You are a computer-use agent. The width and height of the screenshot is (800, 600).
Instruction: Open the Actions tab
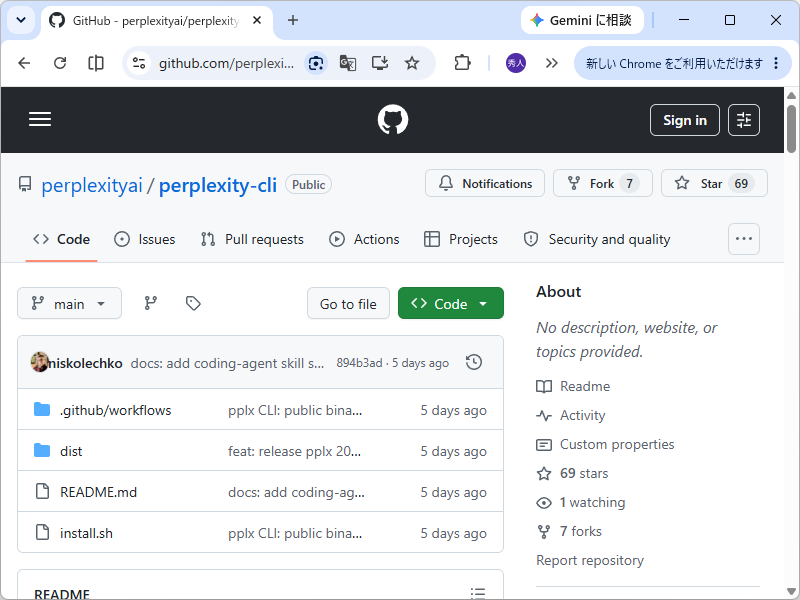tap(364, 239)
